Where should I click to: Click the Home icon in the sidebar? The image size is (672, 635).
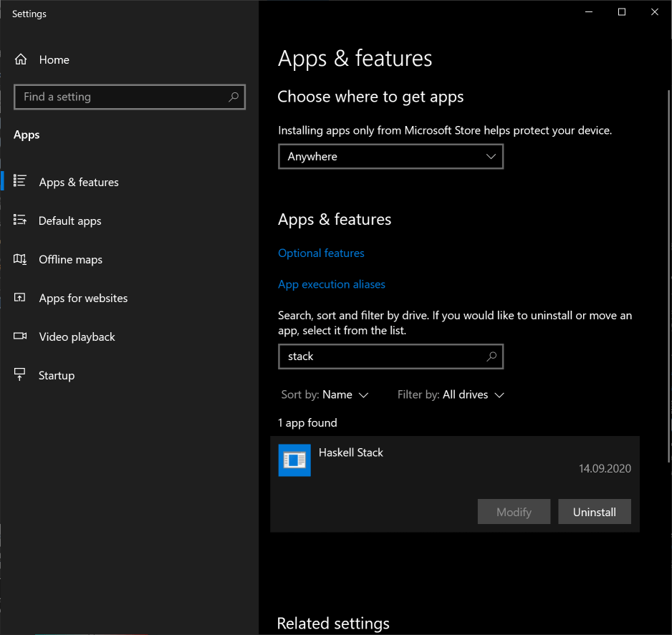tap(21, 59)
